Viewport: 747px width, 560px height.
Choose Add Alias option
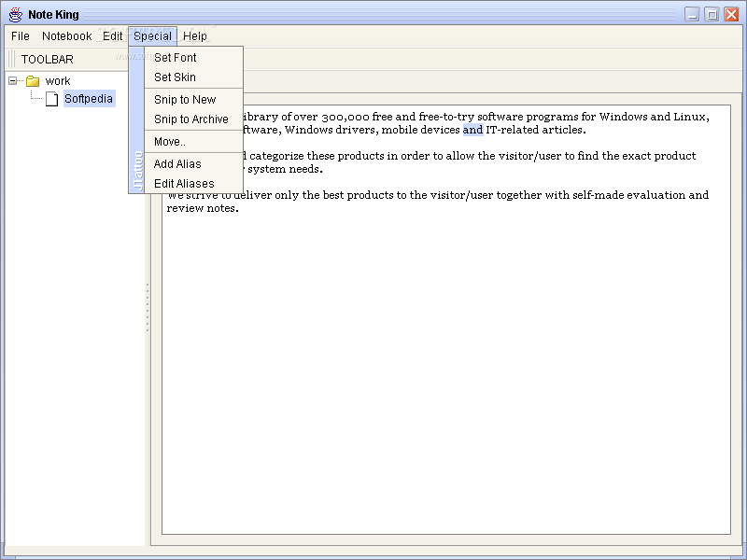pyautogui.click(x=193, y=164)
